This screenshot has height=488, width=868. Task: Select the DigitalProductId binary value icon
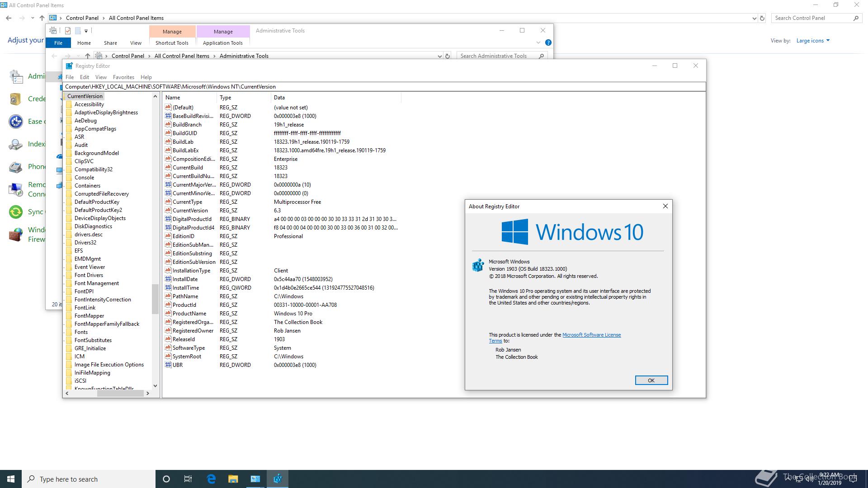[x=168, y=219]
